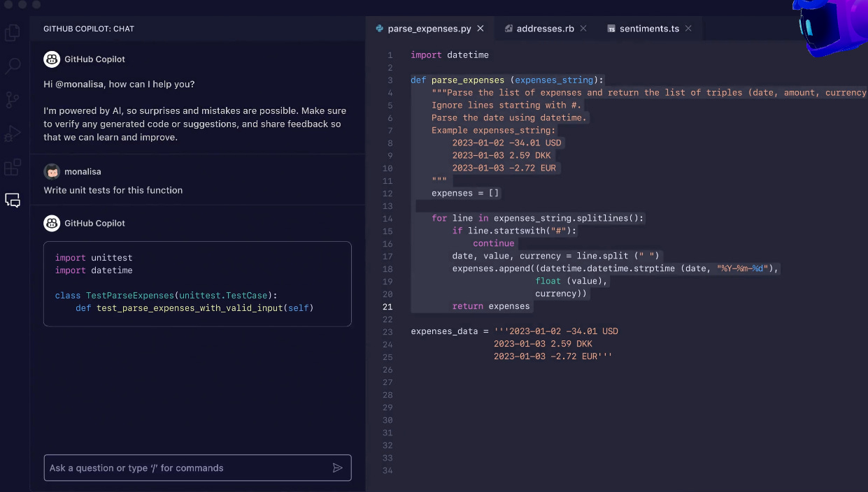Click the 'return expenses' line
This screenshot has height=492, width=868.
491,307
